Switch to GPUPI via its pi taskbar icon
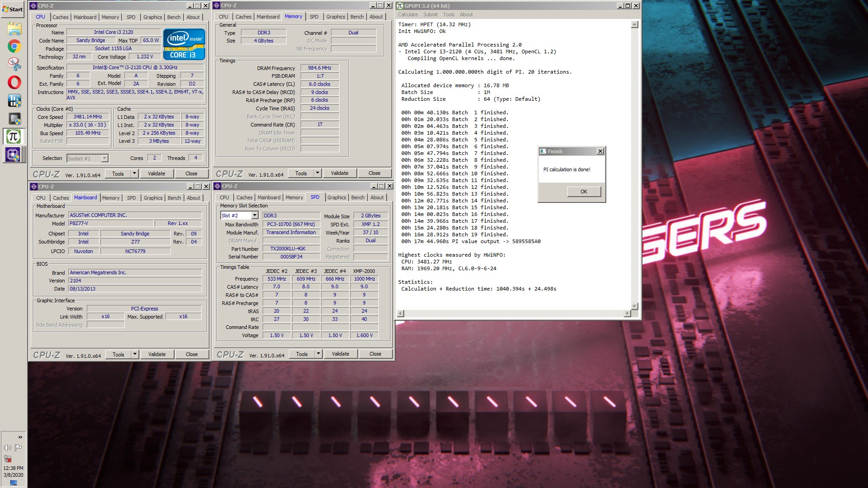 [14, 136]
